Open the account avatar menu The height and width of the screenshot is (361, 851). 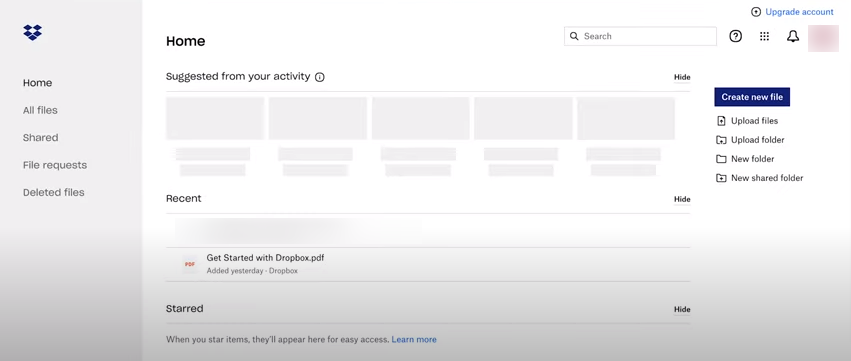pos(823,38)
